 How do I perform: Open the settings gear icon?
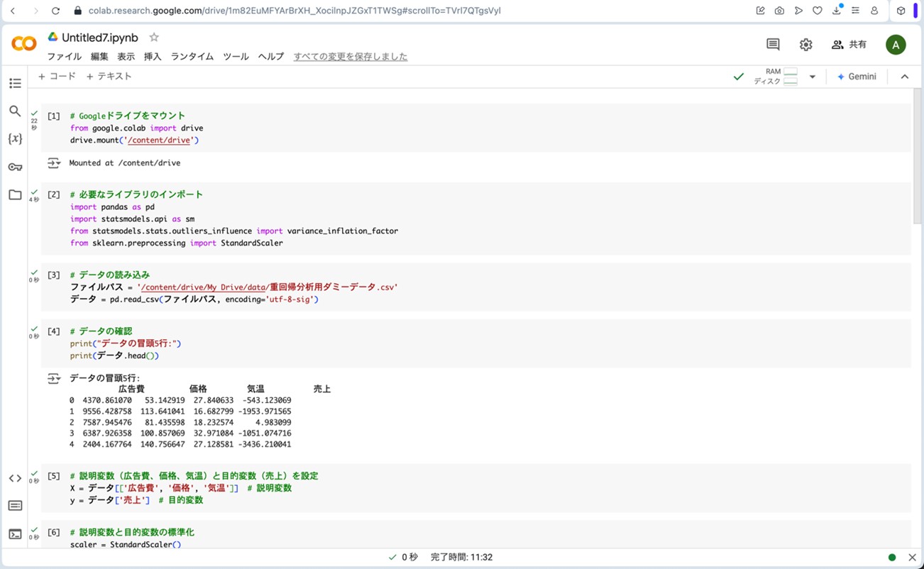(x=805, y=45)
